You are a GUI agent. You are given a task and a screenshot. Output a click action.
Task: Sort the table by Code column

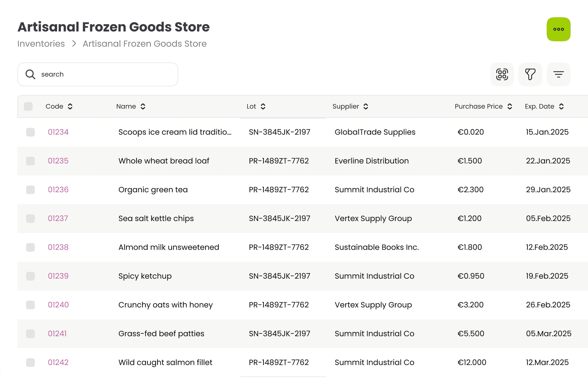point(70,106)
